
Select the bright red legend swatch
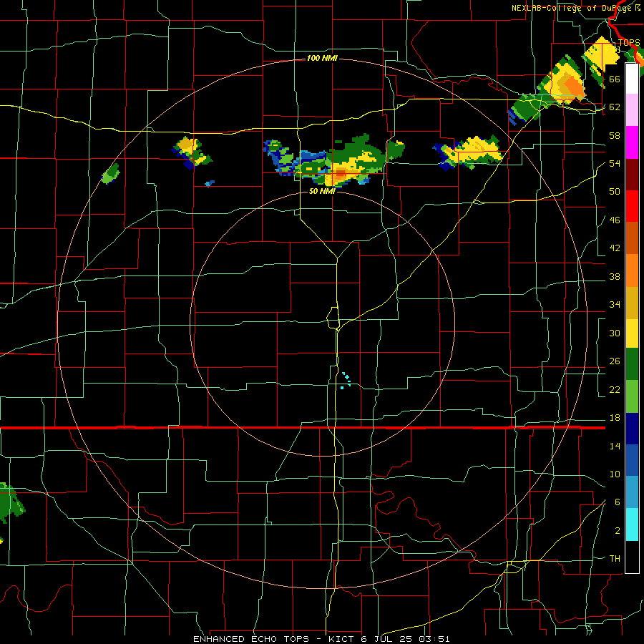[x=632, y=206]
